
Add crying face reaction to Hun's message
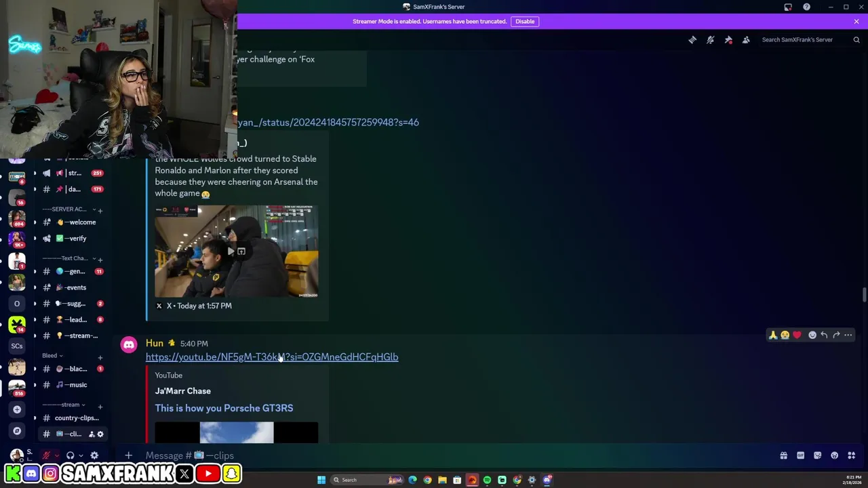(x=785, y=335)
